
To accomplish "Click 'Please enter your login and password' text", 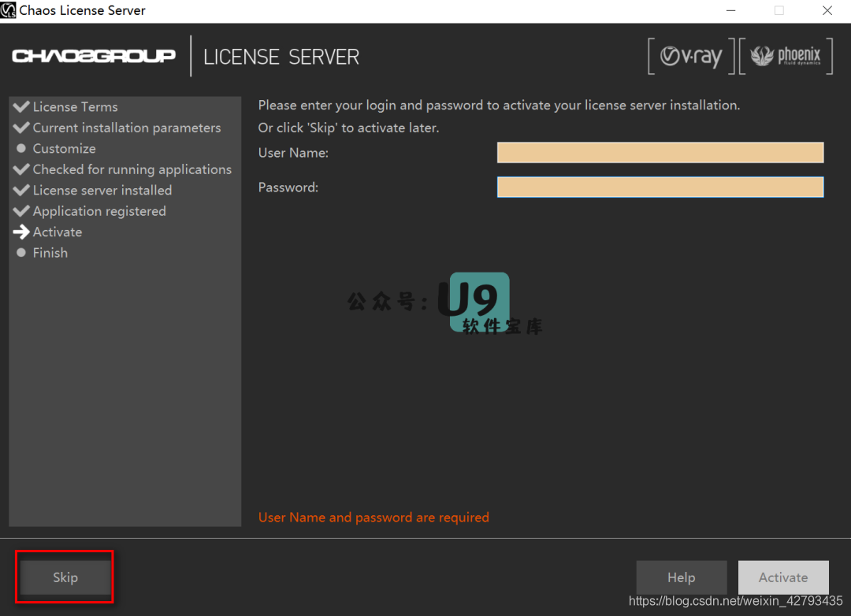I will pos(499,106).
